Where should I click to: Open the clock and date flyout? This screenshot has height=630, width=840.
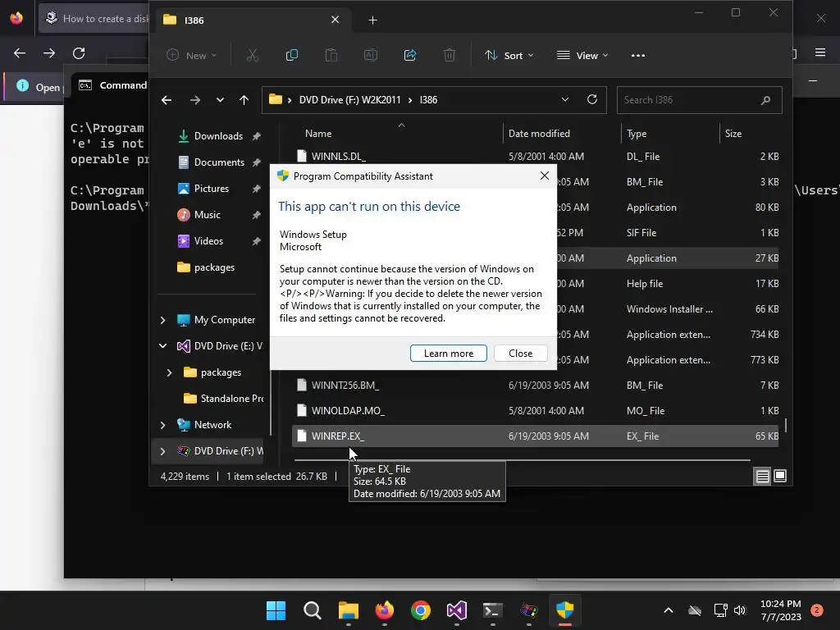781,610
